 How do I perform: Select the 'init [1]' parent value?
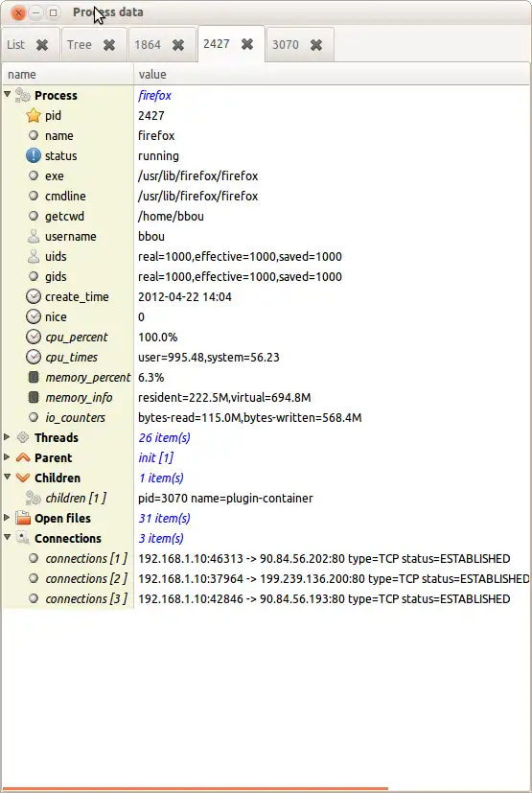(x=155, y=457)
